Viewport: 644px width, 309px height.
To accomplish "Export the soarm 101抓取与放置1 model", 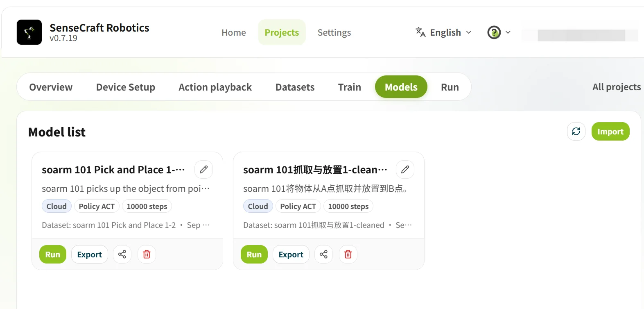I will tap(291, 254).
